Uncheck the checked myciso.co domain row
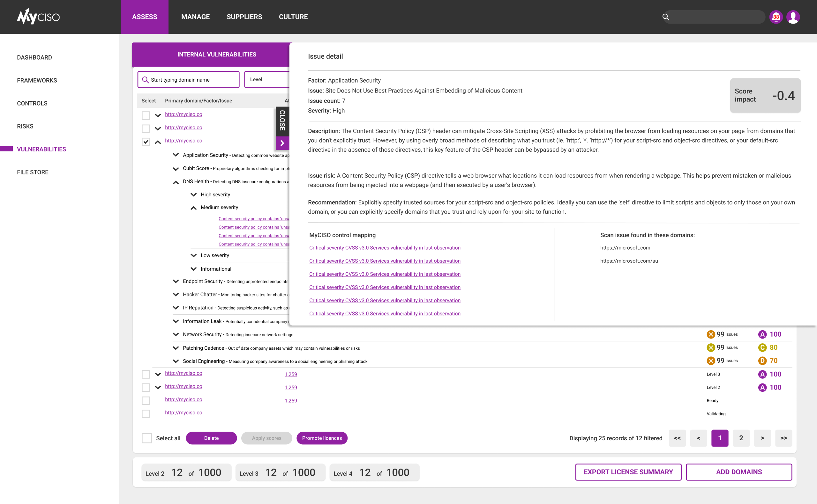Image resolution: width=817 pixels, height=504 pixels. [146, 142]
